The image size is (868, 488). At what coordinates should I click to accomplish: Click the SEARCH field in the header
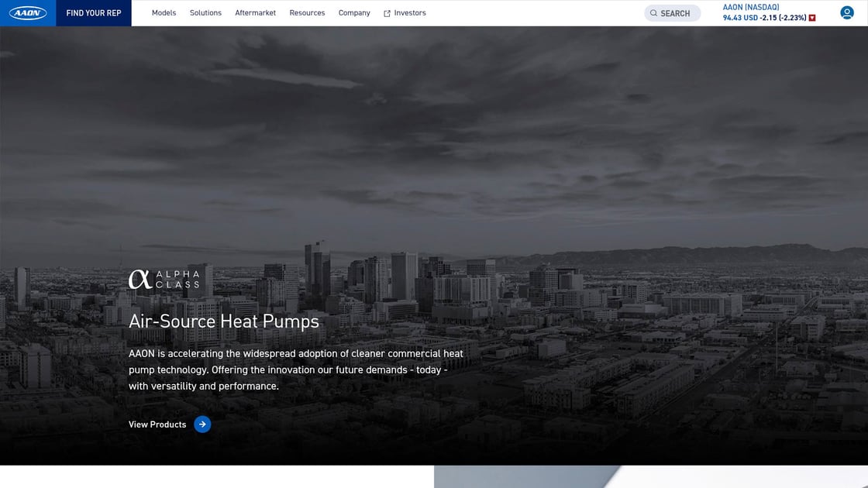tap(672, 12)
